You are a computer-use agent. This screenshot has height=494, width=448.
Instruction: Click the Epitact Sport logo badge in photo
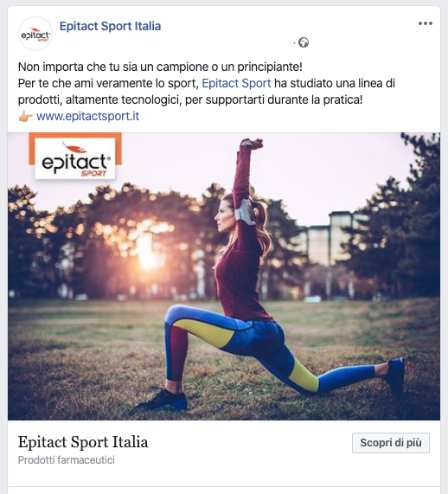pos(75,157)
